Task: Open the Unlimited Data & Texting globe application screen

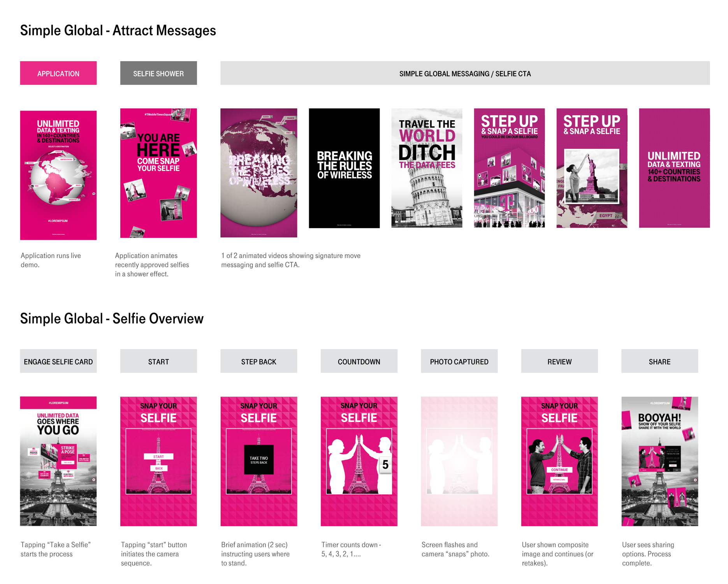Action: coord(58,175)
